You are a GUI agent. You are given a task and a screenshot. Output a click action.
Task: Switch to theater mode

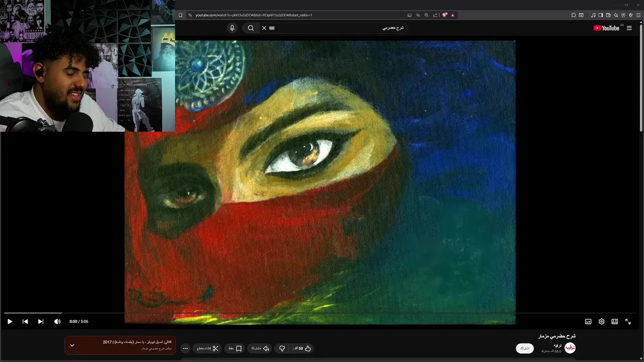[x=614, y=321]
